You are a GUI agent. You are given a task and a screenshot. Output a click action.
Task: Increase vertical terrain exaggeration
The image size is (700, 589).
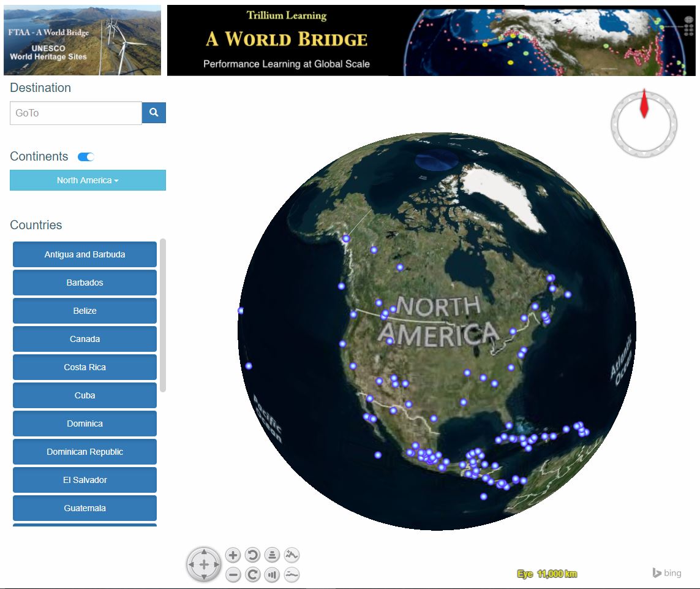point(292,555)
